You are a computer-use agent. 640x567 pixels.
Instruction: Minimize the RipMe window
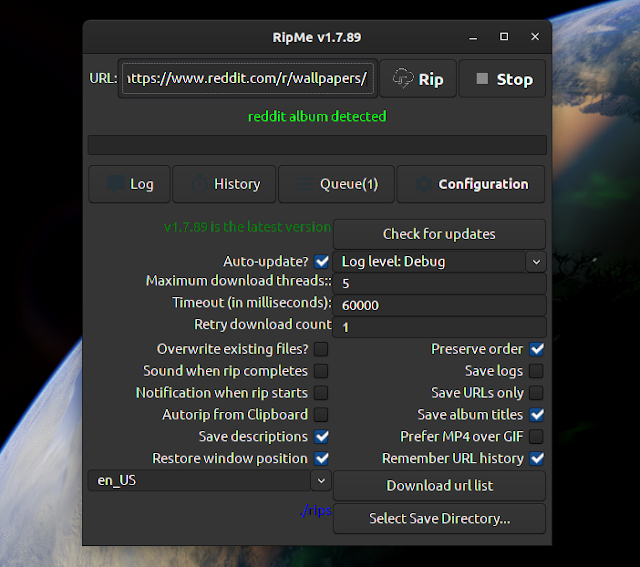click(x=473, y=37)
